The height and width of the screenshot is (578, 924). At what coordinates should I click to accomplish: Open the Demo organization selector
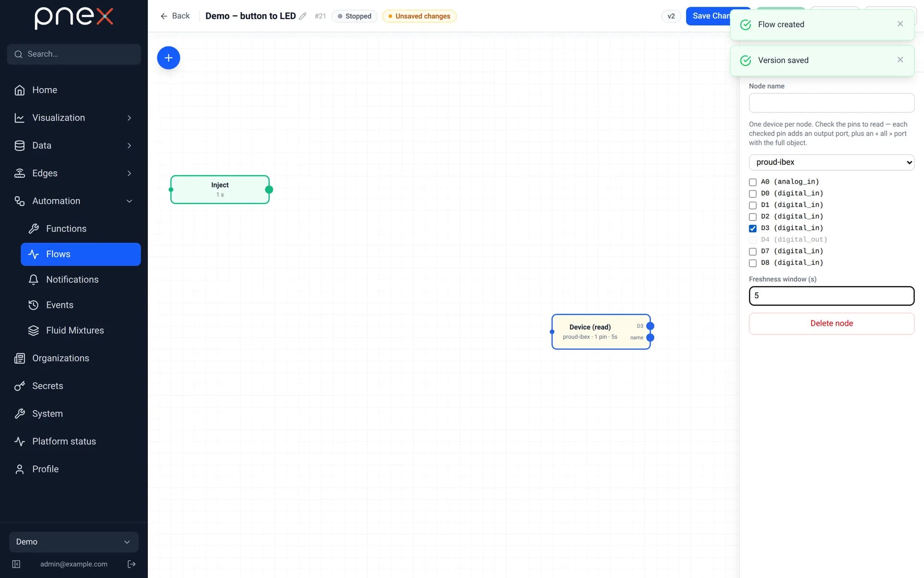[74, 542]
